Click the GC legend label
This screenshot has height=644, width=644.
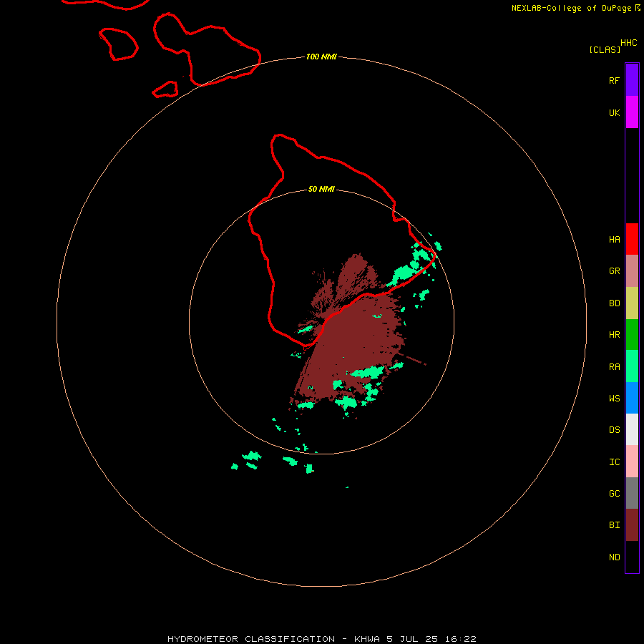pyautogui.click(x=614, y=494)
